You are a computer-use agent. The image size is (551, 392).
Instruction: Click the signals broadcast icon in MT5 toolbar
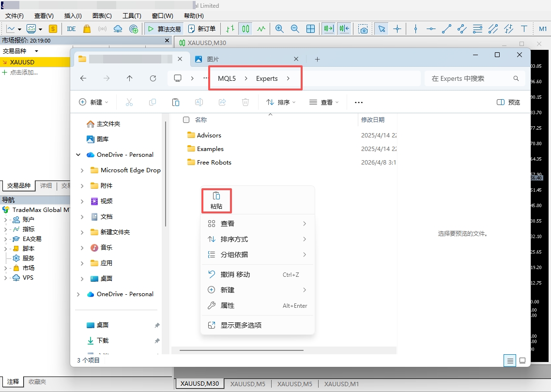[x=102, y=29]
